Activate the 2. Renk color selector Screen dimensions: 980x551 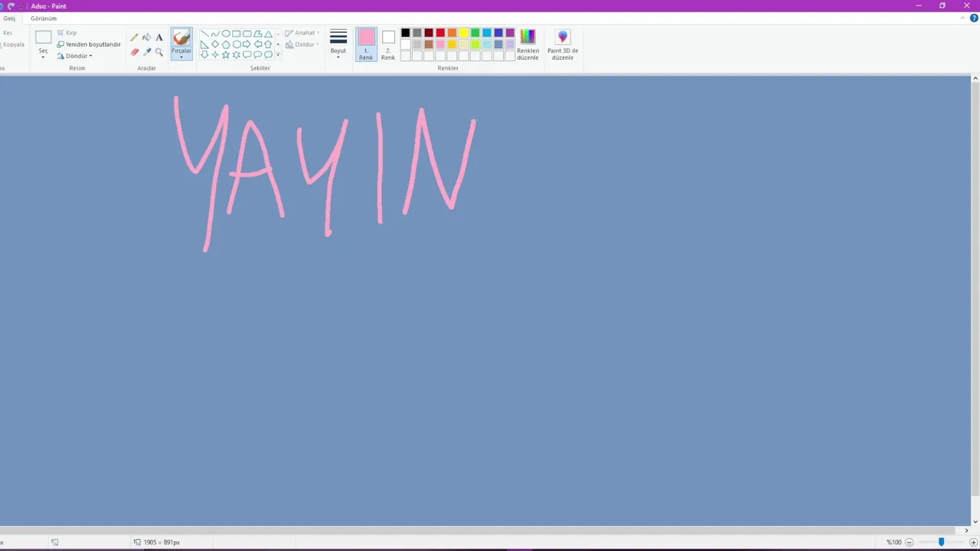click(x=388, y=44)
